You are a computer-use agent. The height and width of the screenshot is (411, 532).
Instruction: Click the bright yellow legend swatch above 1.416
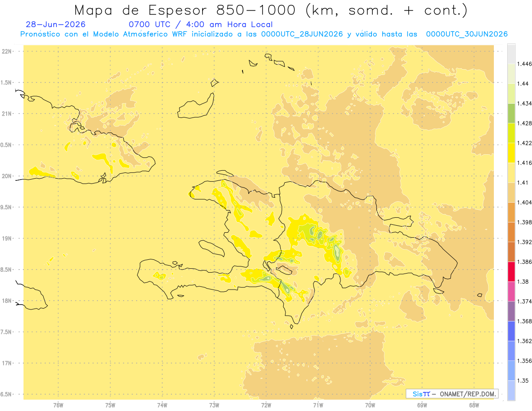coord(511,153)
